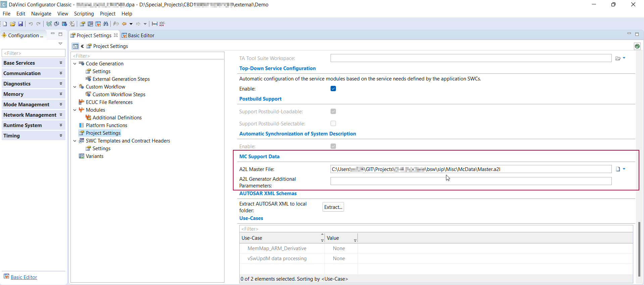Open the Project Settings editor toolbar icon
Screen dimensions: 644x285
(x=82, y=24)
